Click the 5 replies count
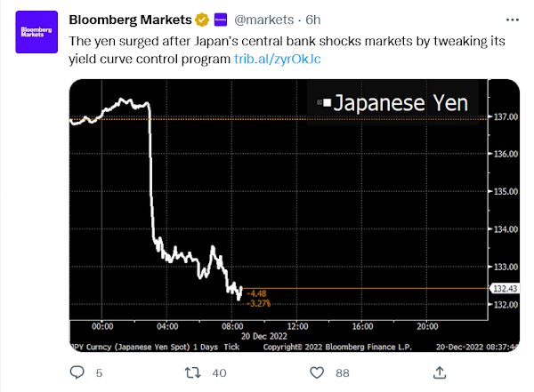 [99, 373]
